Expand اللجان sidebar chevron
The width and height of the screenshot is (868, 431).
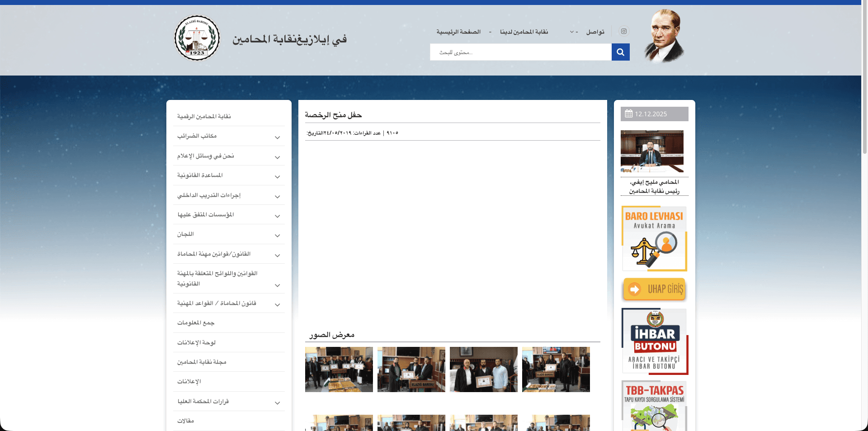pyautogui.click(x=278, y=236)
